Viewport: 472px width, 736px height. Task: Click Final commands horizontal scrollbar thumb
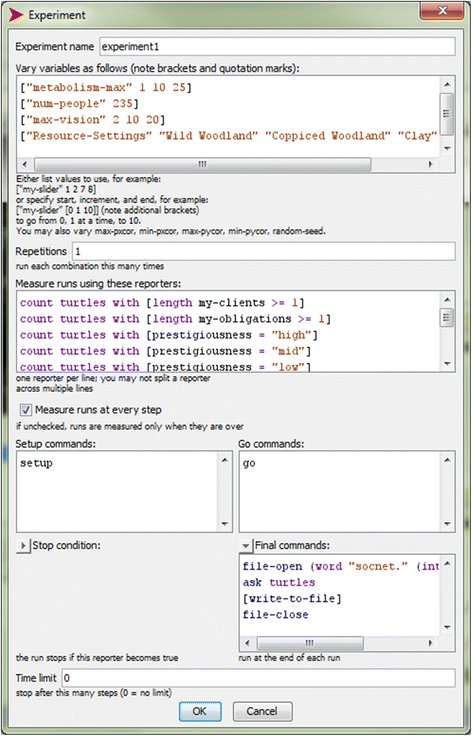pyautogui.click(x=310, y=643)
